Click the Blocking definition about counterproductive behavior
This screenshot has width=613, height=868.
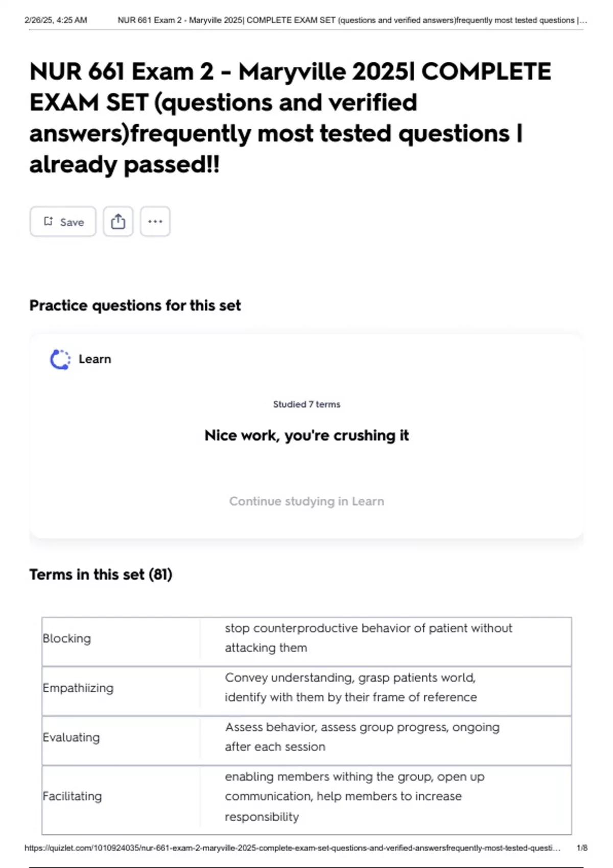tap(368, 638)
